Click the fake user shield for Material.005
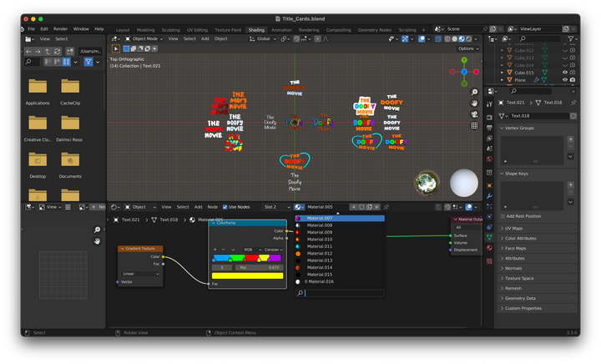601x364 pixels. pos(361,207)
